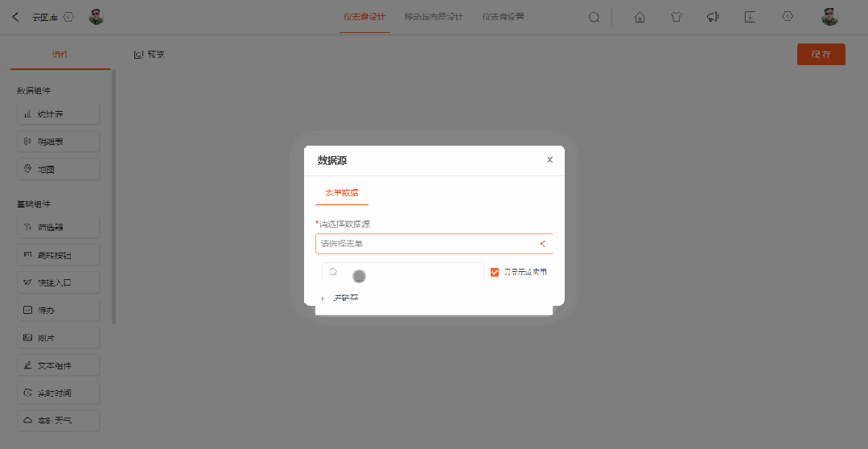This screenshot has width=868, height=449.
Task: Go back using the top-left arrow
Action: pyautogui.click(x=15, y=17)
